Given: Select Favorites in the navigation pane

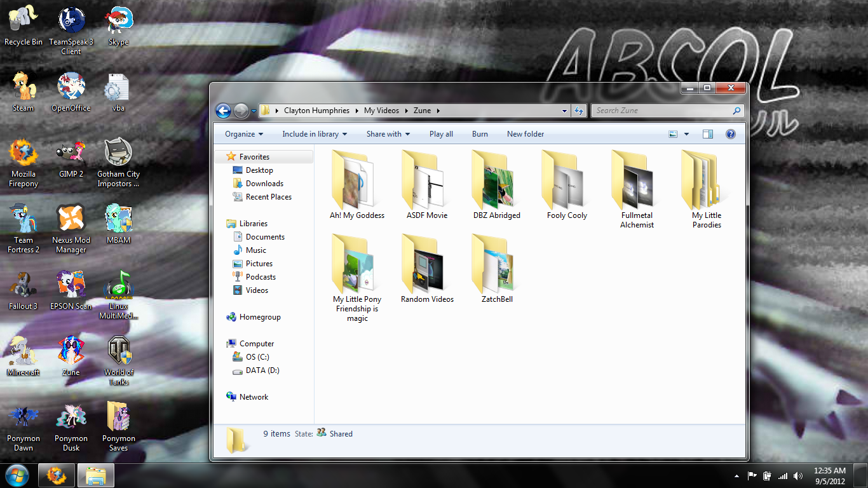Looking at the screenshot, I should (x=263, y=157).
